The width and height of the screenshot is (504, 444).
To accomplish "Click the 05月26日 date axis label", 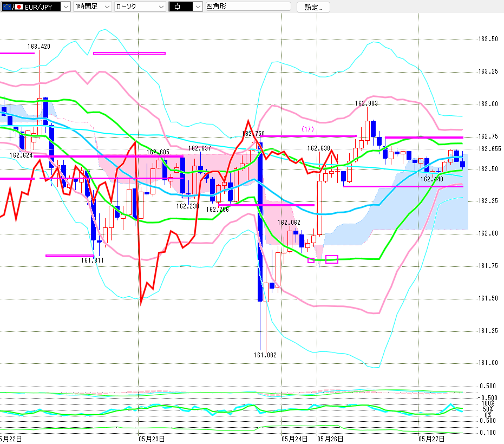I will pyautogui.click(x=330, y=439).
